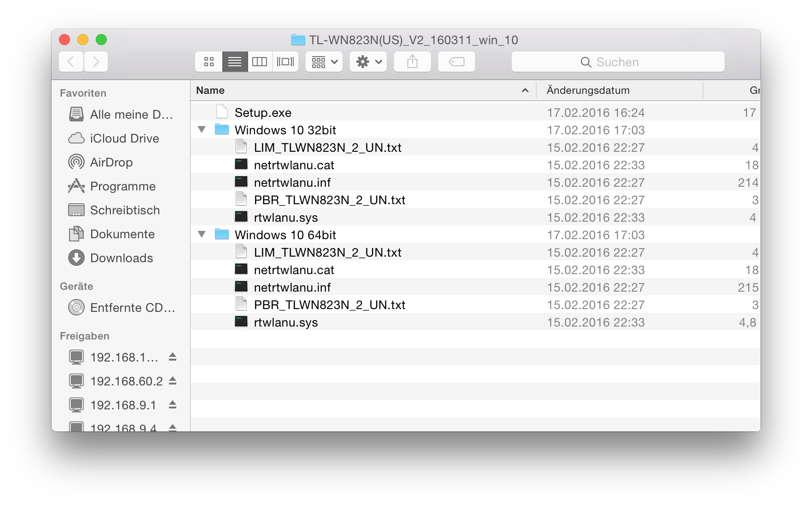Select PBR_TLWN823N_2_UN.txt in the 32bit folder
The width and height of the screenshot is (812, 505).
[x=475, y=200]
